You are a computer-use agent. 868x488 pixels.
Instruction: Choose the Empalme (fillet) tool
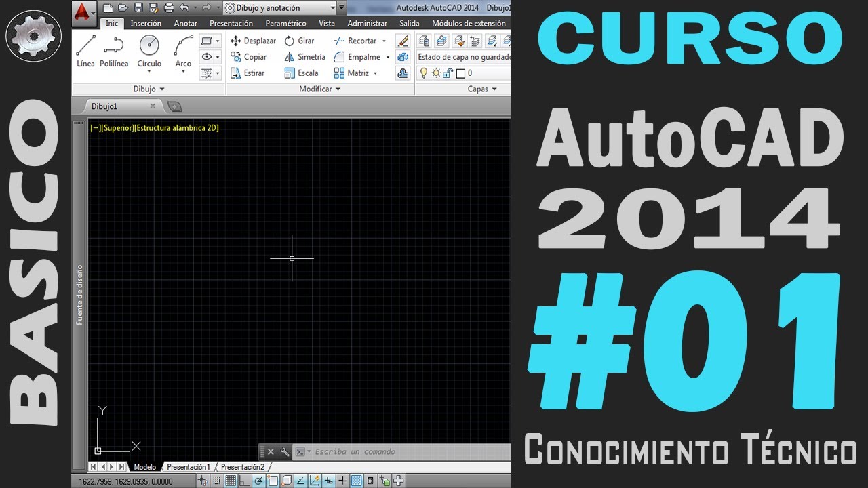357,57
